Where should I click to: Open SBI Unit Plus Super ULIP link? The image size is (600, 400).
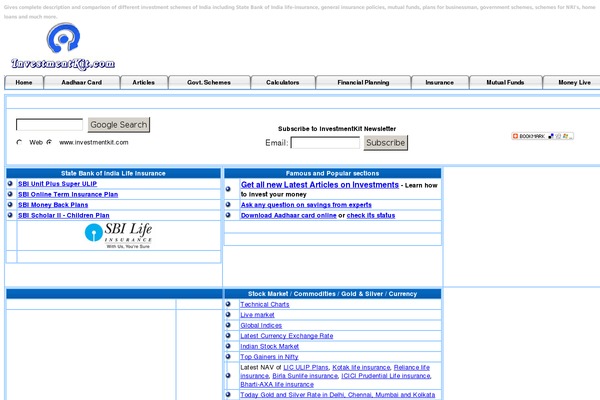[57, 184]
